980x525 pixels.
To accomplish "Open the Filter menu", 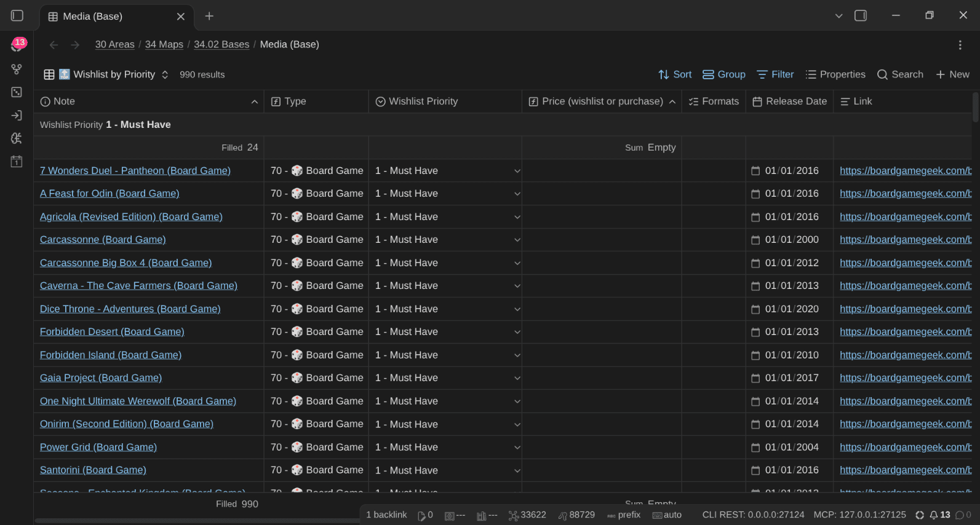I will [x=775, y=74].
